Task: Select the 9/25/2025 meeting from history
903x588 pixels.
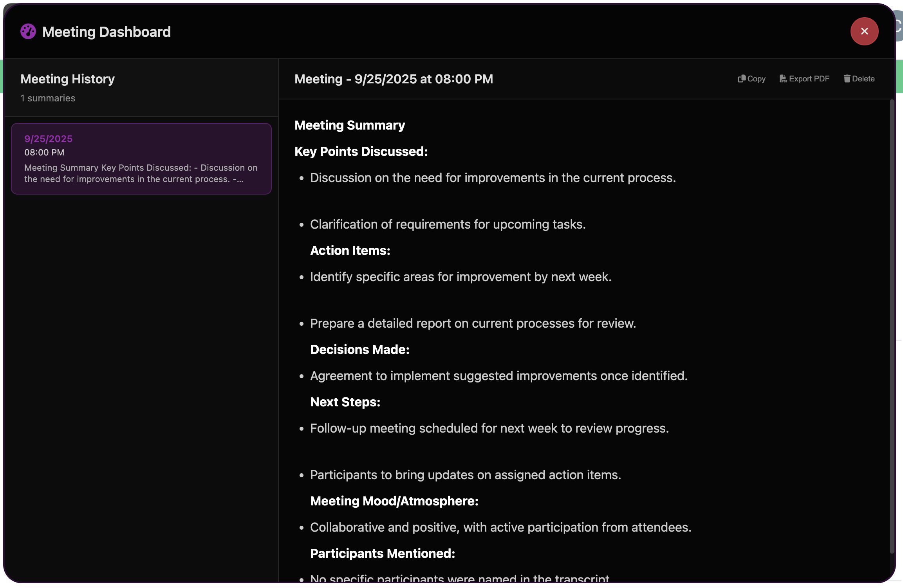Action: pyautogui.click(x=141, y=158)
